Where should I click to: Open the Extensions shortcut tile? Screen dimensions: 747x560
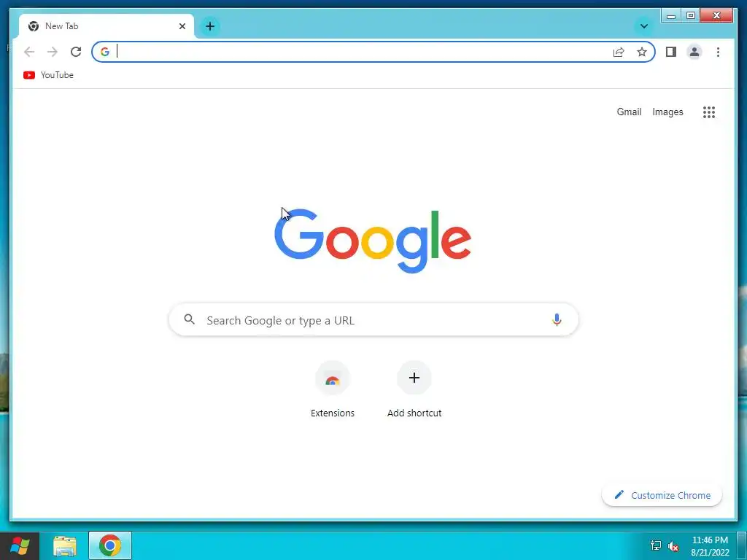(x=333, y=389)
